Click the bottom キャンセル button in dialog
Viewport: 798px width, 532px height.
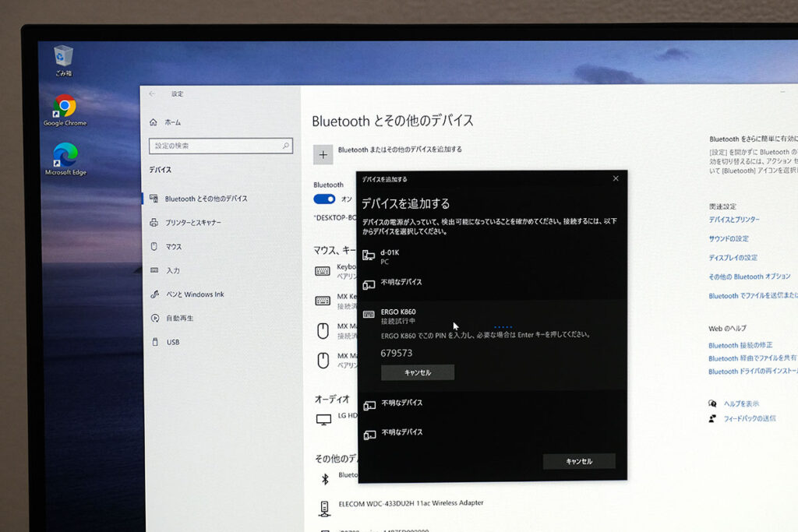pos(579,461)
